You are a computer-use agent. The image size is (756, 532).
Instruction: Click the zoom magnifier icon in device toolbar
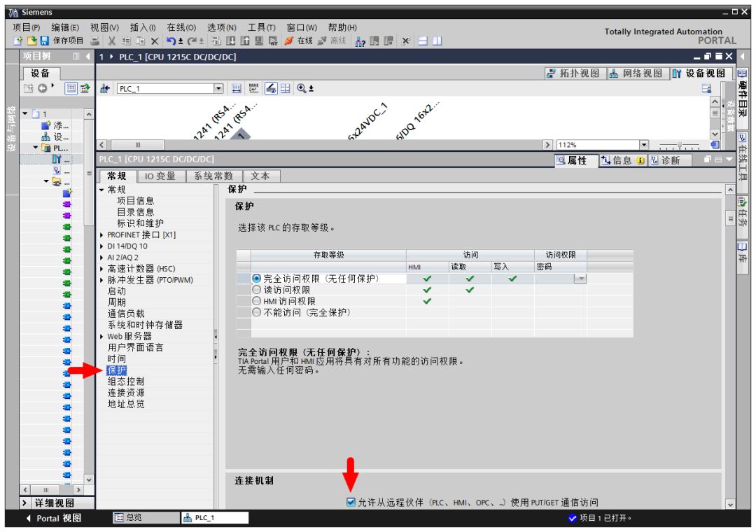tap(303, 89)
